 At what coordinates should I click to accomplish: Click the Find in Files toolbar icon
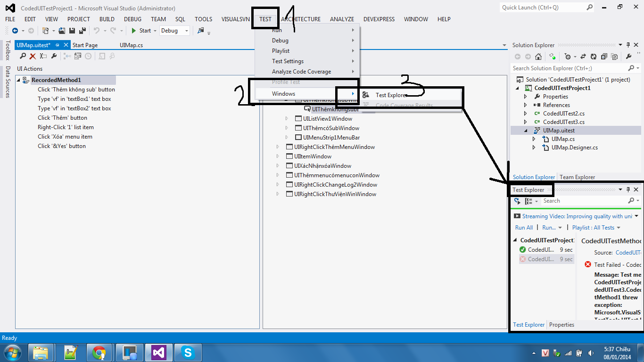pyautogui.click(x=201, y=31)
